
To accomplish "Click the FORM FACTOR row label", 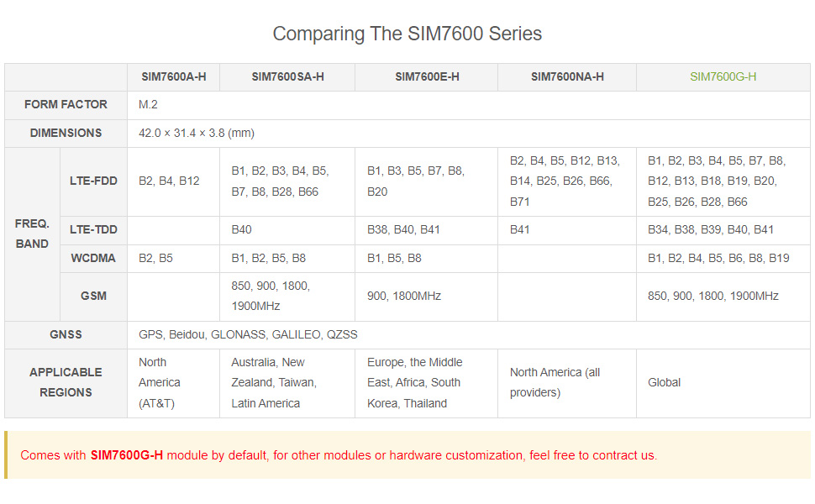I will (66, 104).
